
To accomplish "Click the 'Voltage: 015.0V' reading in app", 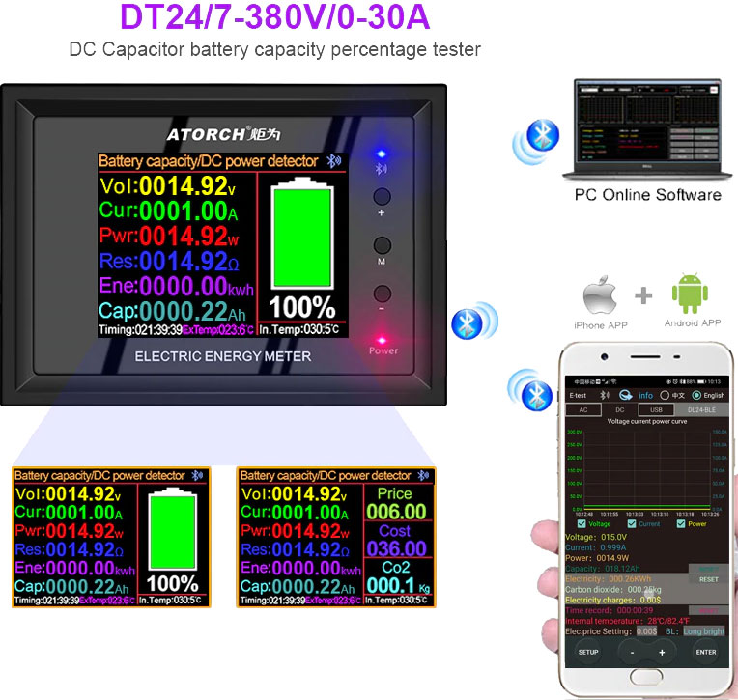I will coord(596,537).
